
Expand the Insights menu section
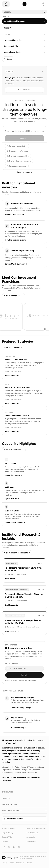tap(24, 34)
